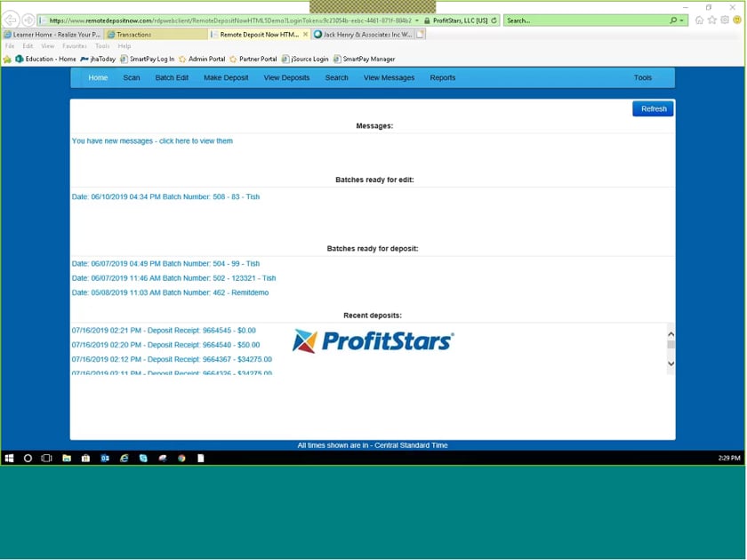Open Admin Portal favorites link

coord(202,59)
